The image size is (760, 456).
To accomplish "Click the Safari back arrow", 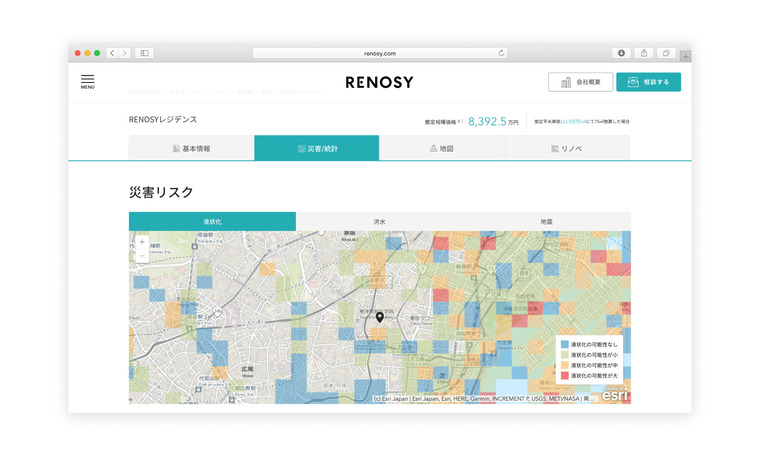I will [x=112, y=53].
